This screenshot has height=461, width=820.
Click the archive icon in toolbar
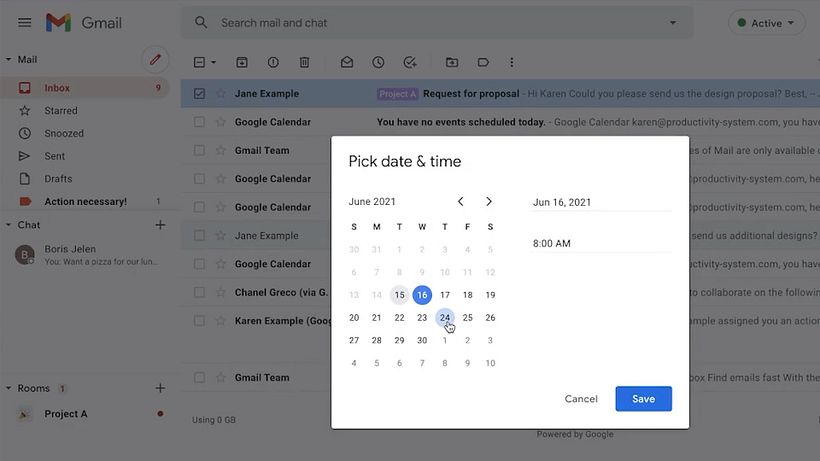pos(242,62)
